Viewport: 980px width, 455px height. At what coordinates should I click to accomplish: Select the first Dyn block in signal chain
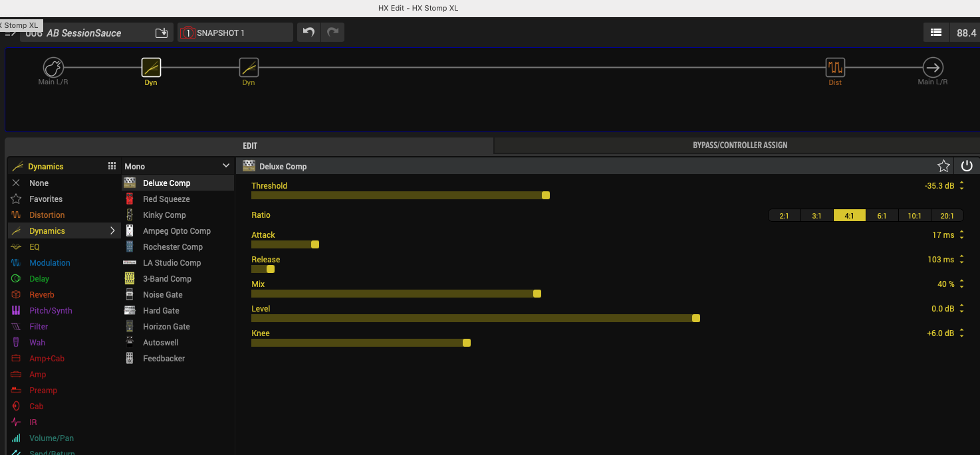[x=151, y=67]
